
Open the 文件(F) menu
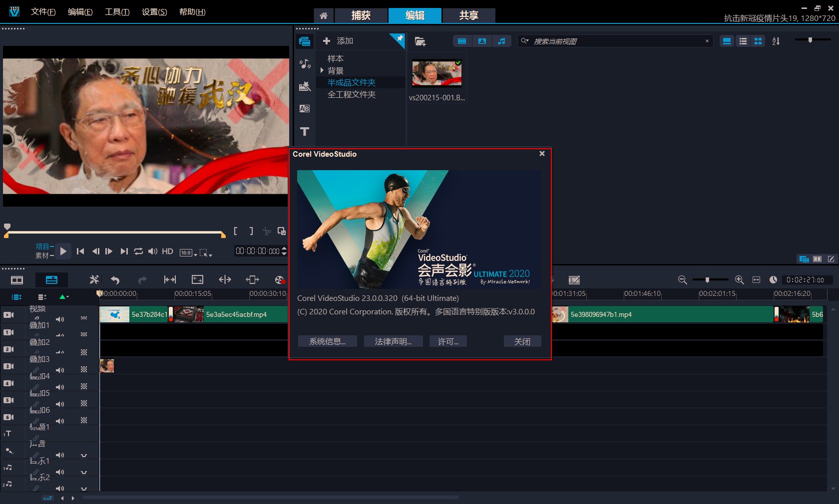(43, 12)
